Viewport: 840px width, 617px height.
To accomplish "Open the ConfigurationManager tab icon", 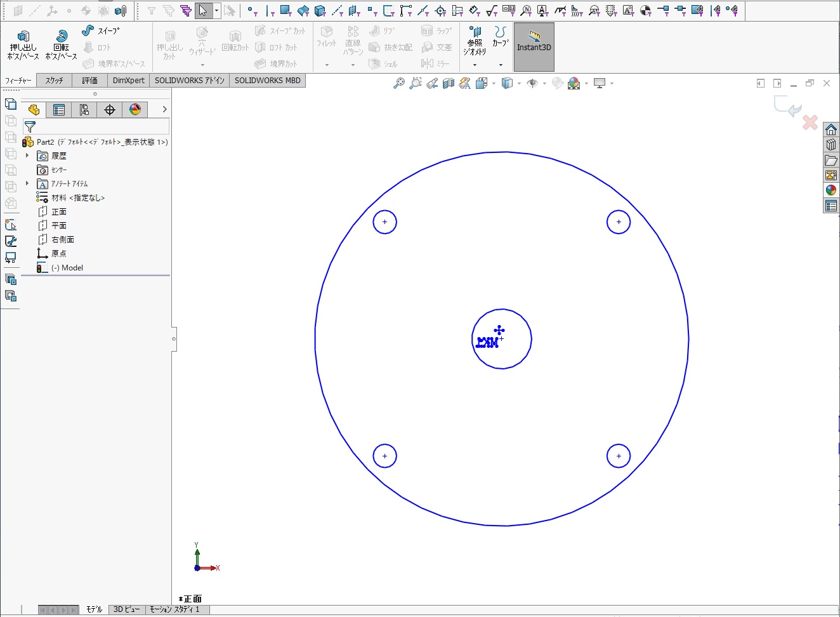I will coord(84,110).
